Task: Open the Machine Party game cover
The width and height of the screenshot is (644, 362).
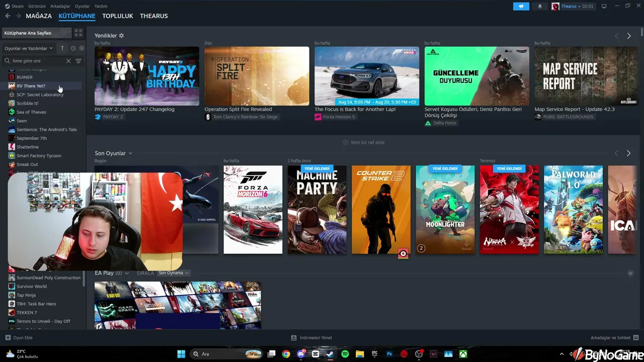Action: (x=317, y=210)
